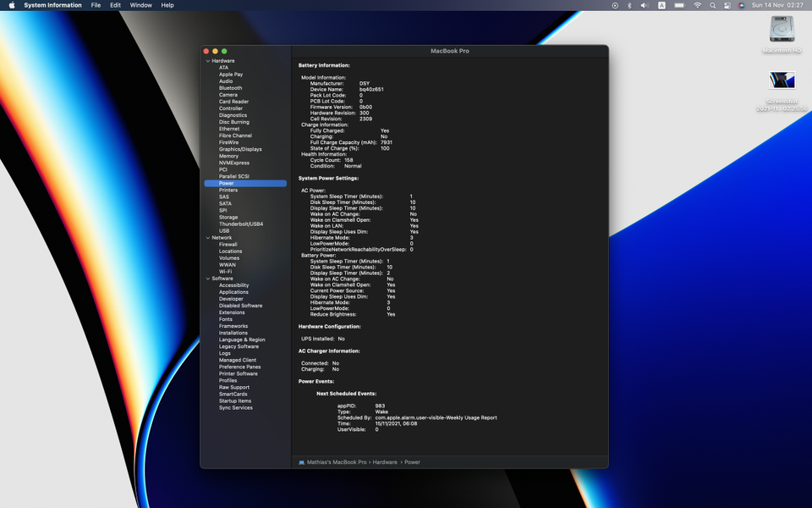Select Fonts under Software
This screenshot has width=812, height=508.
pyautogui.click(x=225, y=319)
